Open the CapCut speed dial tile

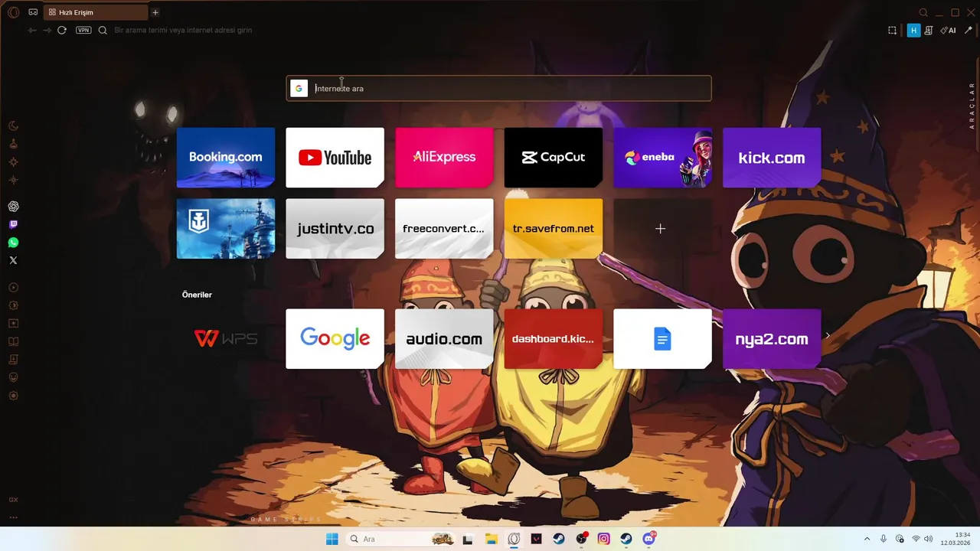pos(554,158)
